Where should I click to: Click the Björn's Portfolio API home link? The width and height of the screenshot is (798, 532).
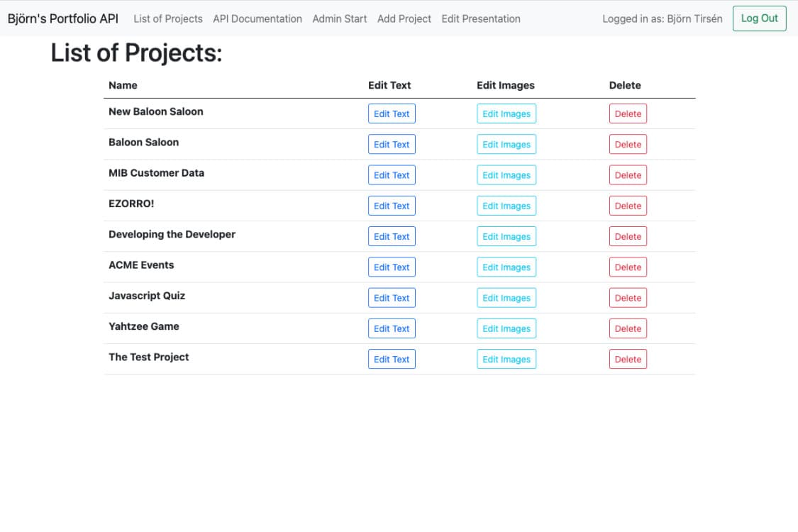62,18
